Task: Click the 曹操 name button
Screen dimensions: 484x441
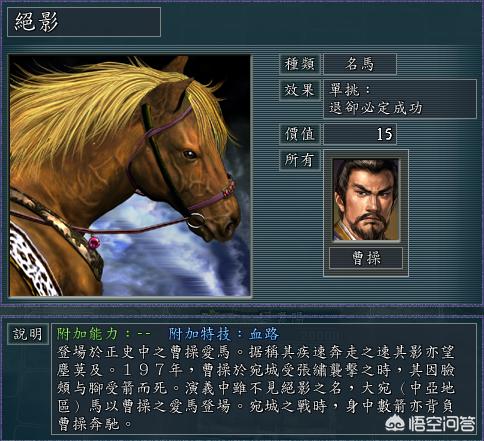Action: 366,258
